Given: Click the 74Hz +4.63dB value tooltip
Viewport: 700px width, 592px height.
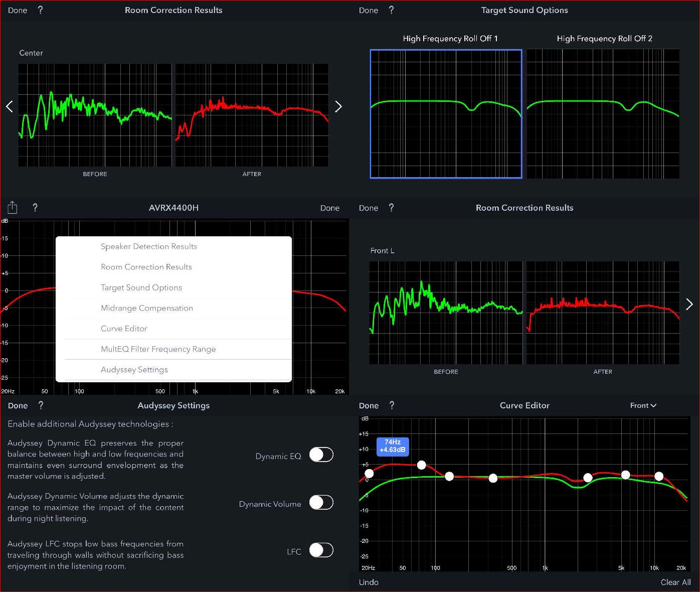Looking at the screenshot, I should 393,446.
